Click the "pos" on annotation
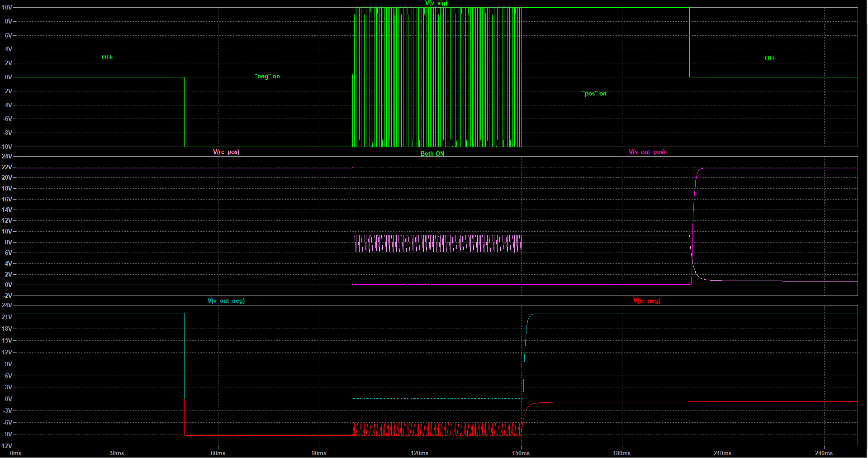Image resolution: width=868 pixels, height=458 pixels. point(594,94)
